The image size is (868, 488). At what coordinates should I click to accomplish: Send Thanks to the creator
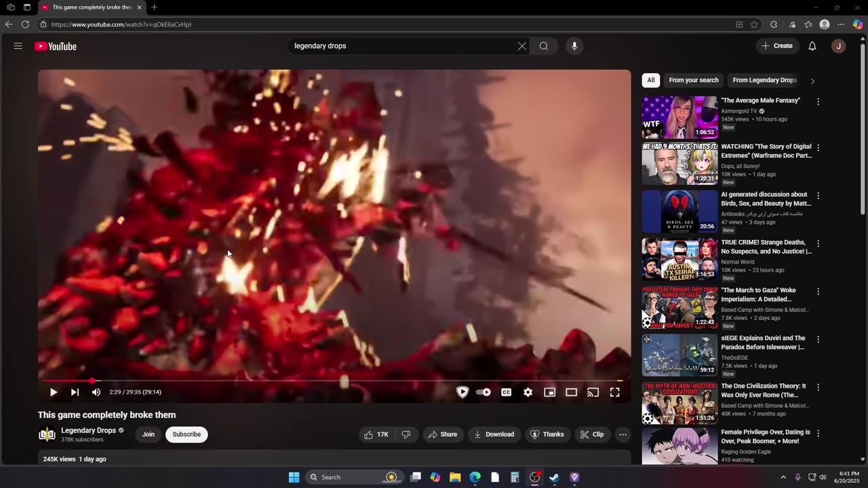click(x=547, y=434)
